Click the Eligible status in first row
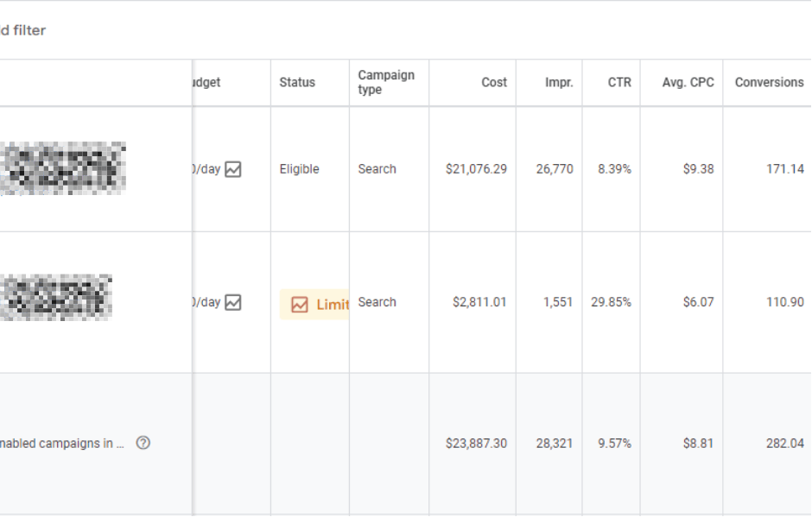This screenshot has width=812, height=517. point(300,169)
